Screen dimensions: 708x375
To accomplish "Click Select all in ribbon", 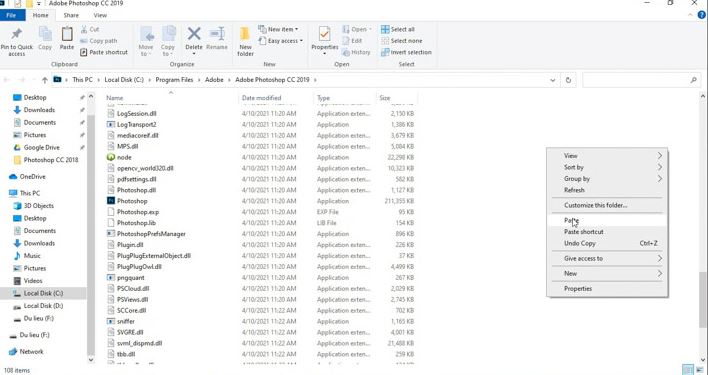I will [398, 29].
